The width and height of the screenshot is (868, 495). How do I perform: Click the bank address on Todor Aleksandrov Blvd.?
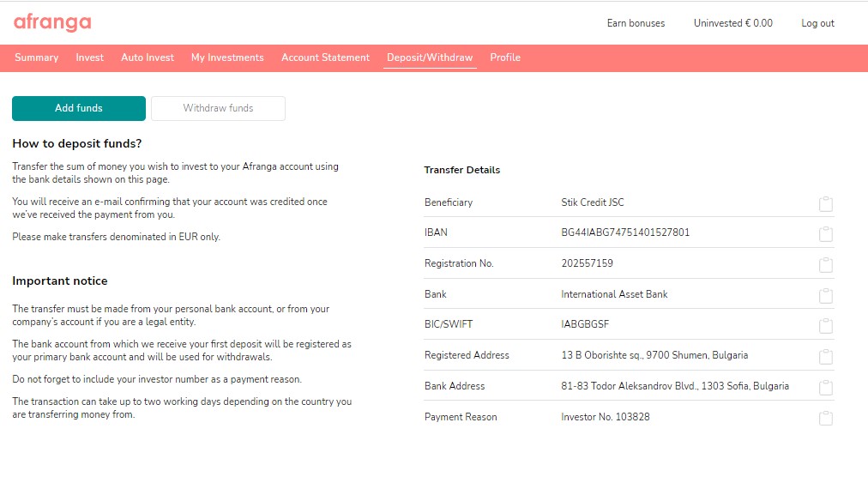click(675, 386)
